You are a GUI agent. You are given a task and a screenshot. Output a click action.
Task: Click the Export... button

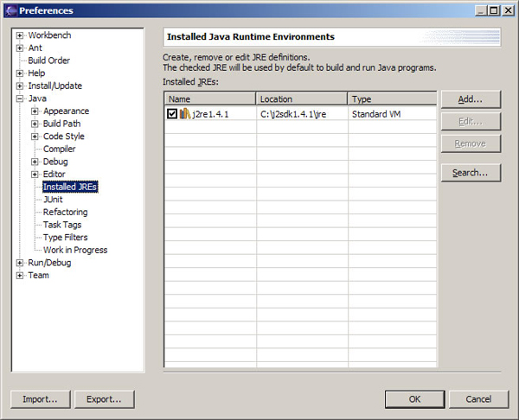(105, 399)
